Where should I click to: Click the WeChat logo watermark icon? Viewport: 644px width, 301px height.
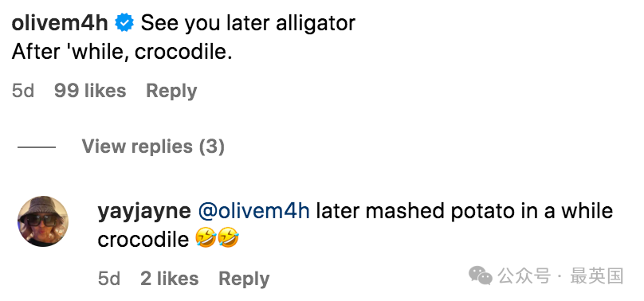pyautogui.click(x=481, y=276)
